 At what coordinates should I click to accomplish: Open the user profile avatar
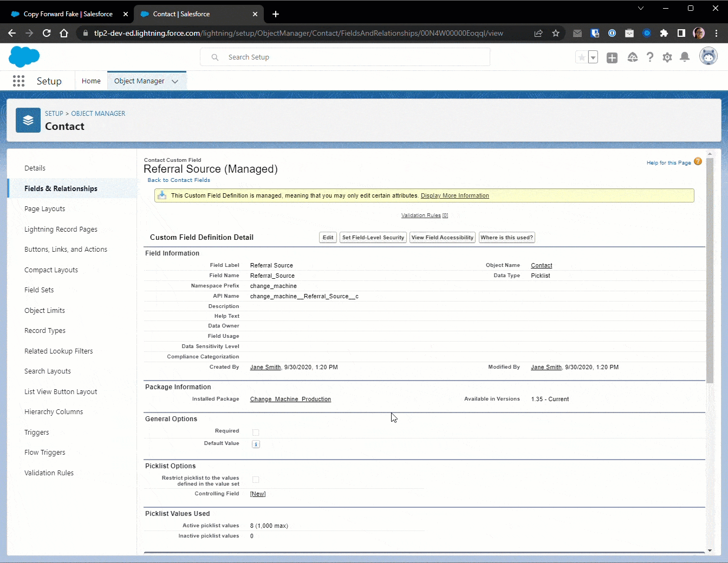pos(708,56)
